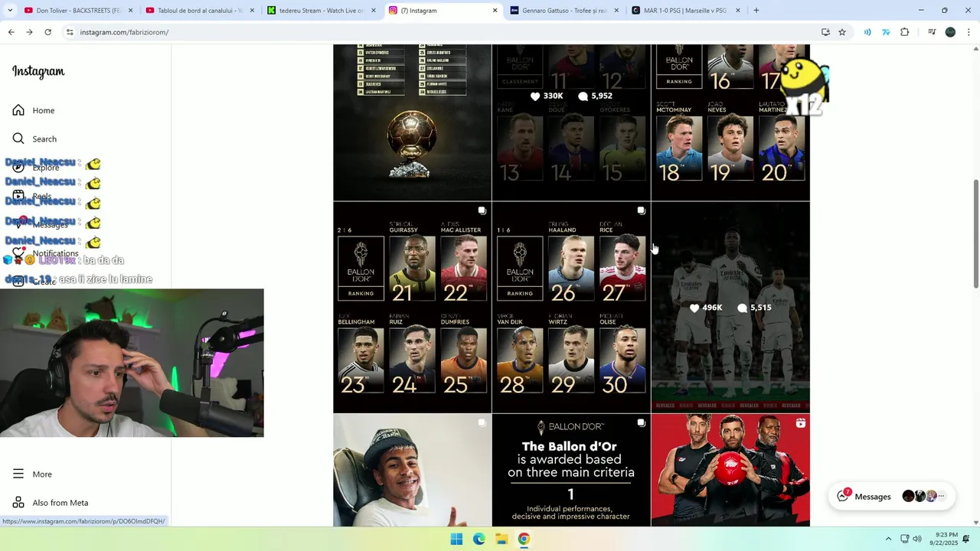This screenshot has height=551, width=980.
Task: Open the Ballon d'Or 26-30 ranking post
Action: [571, 308]
